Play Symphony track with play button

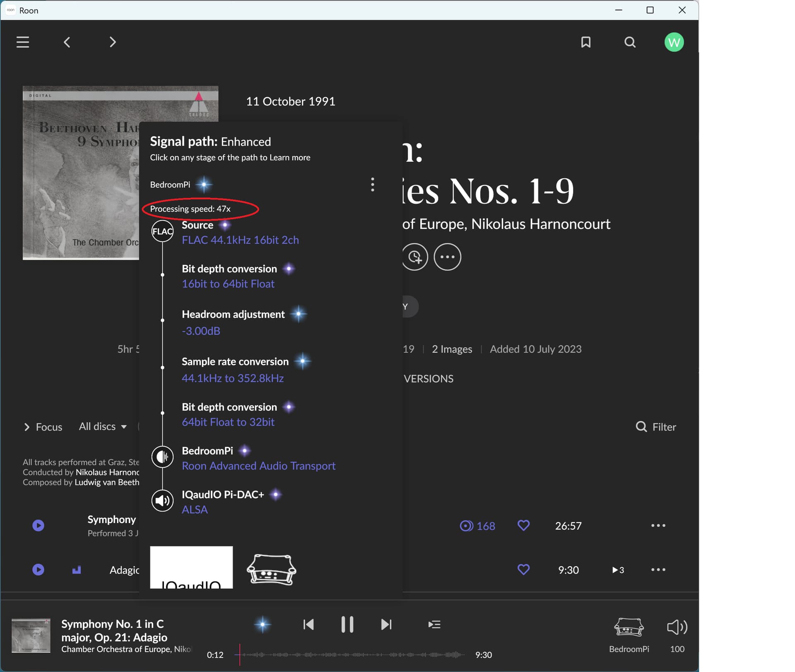click(38, 526)
